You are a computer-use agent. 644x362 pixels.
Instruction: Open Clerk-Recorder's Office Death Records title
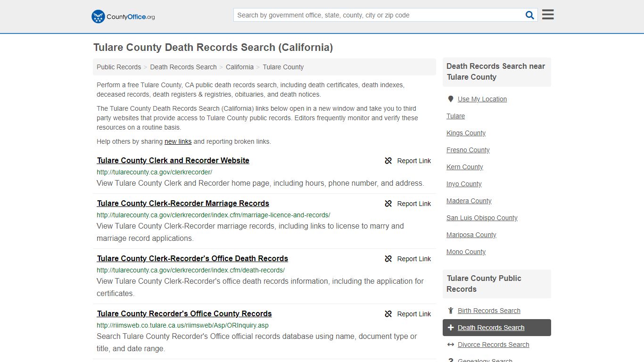(x=192, y=258)
